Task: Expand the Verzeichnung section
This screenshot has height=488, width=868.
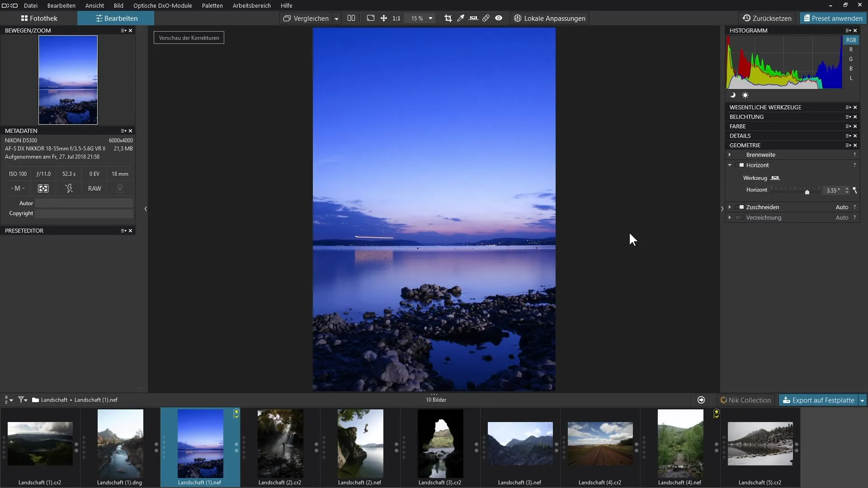Action: click(730, 217)
